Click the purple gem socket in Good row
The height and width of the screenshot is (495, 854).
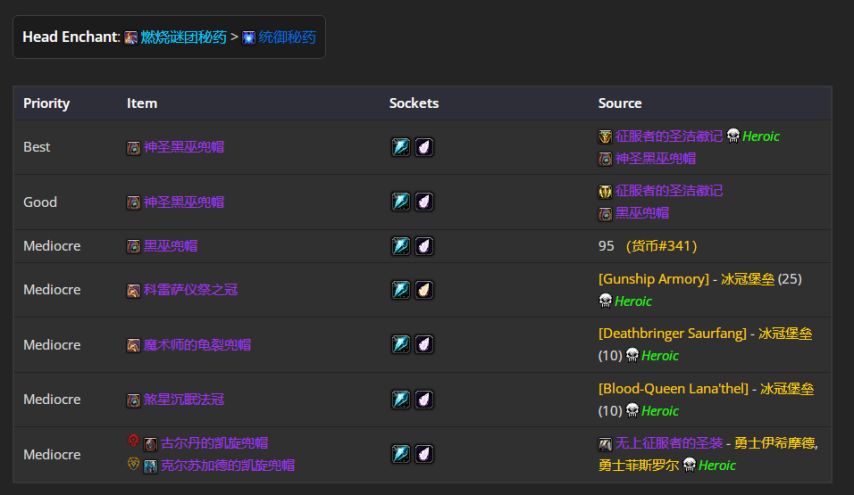coord(424,201)
